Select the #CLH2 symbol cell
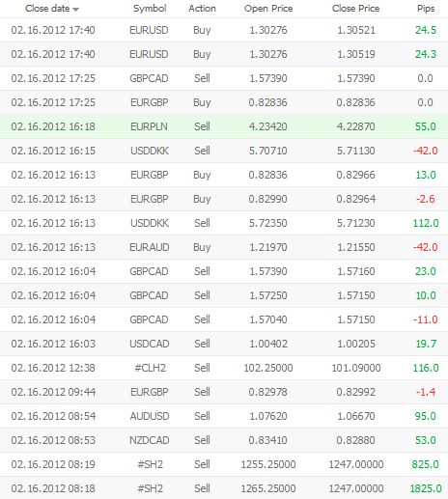This screenshot has height=499, width=448. tap(150, 368)
